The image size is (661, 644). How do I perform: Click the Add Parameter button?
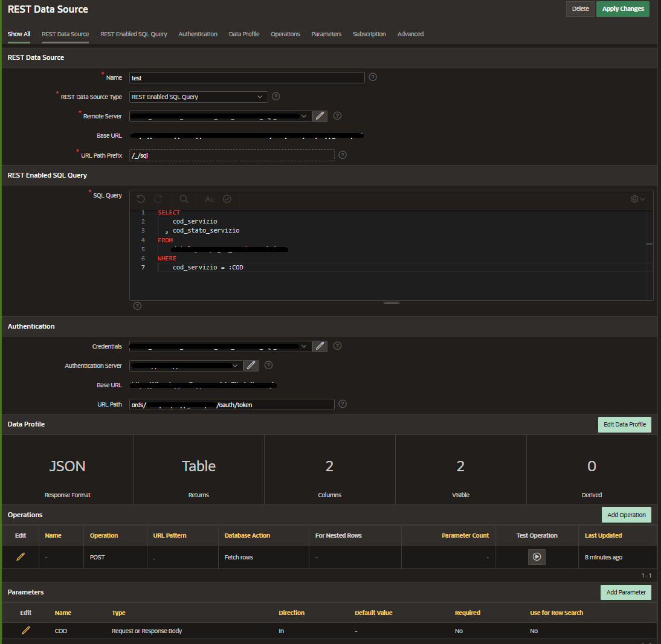[626, 592]
